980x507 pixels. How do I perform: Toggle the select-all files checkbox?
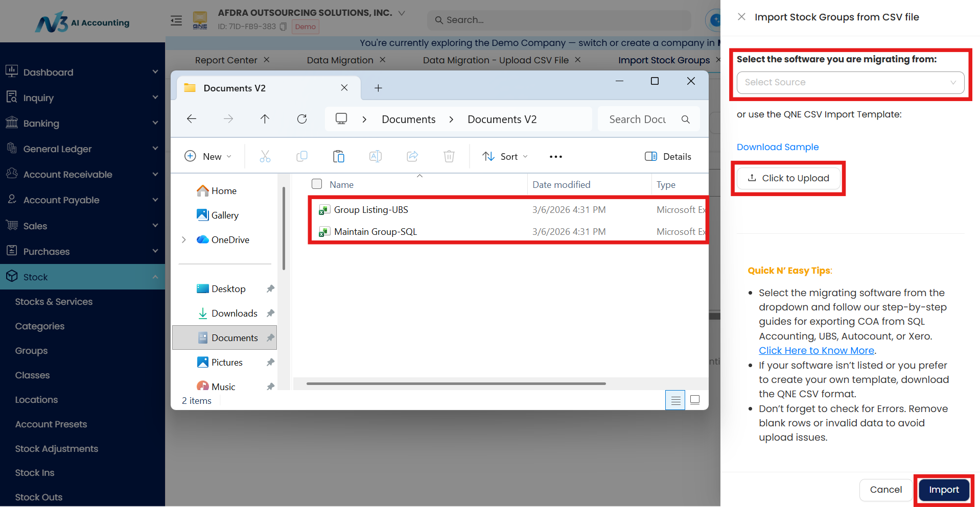click(317, 184)
